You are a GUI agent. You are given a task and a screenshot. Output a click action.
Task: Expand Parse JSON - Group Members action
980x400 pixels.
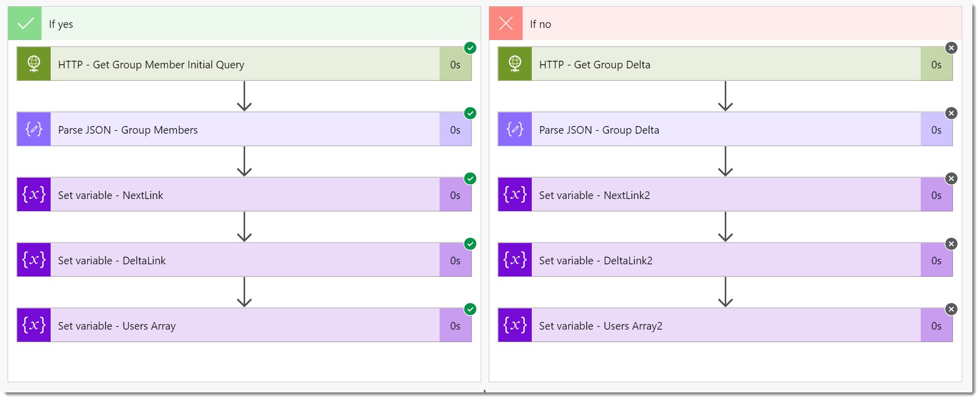click(x=244, y=129)
